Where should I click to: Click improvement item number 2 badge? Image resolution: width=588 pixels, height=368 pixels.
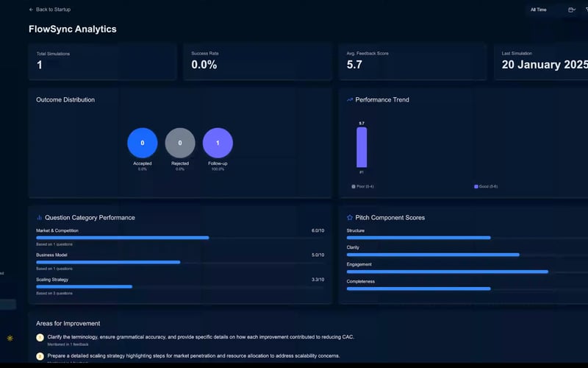(40, 356)
